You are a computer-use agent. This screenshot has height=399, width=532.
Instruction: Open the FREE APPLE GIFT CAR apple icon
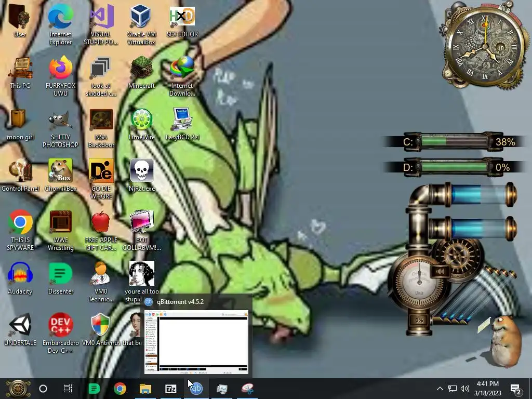point(101,231)
